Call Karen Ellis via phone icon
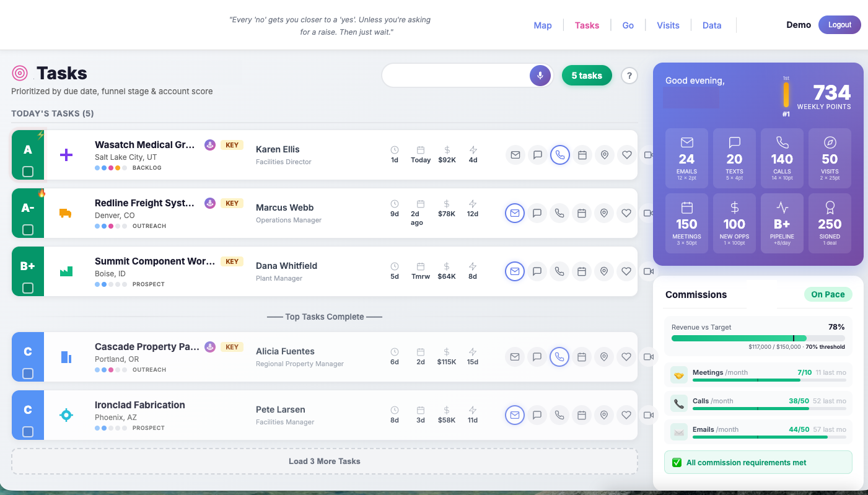This screenshot has height=495, width=868. click(x=559, y=155)
